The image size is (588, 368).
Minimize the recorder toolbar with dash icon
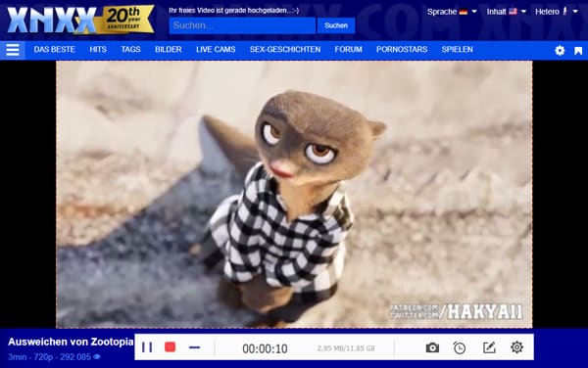pyautogui.click(x=194, y=347)
